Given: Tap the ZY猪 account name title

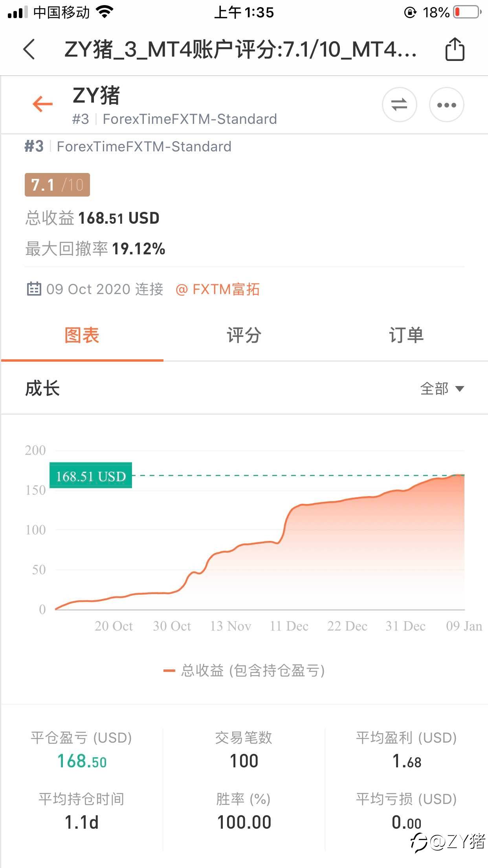Looking at the screenshot, I should click(x=96, y=96).
